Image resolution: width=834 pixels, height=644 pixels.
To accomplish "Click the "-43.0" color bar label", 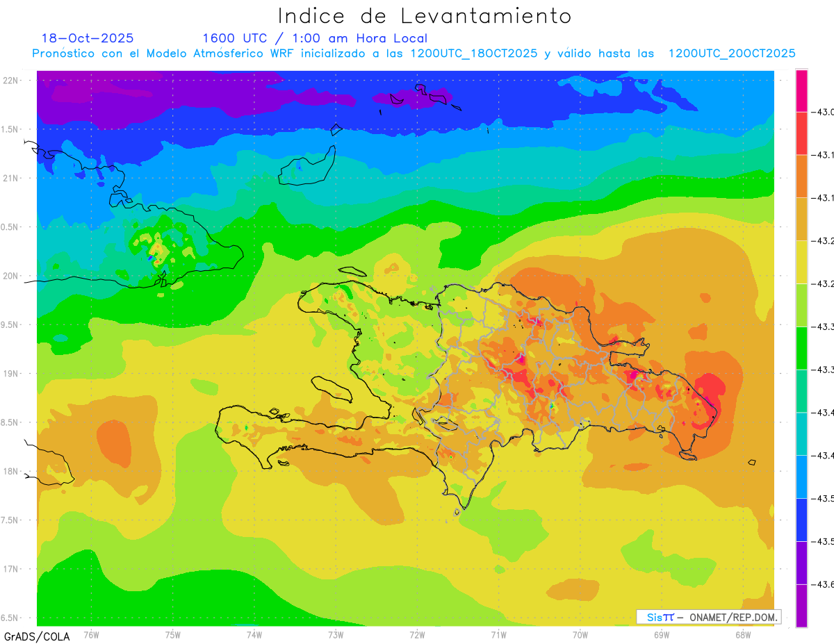I will click(x=824, y=113).
